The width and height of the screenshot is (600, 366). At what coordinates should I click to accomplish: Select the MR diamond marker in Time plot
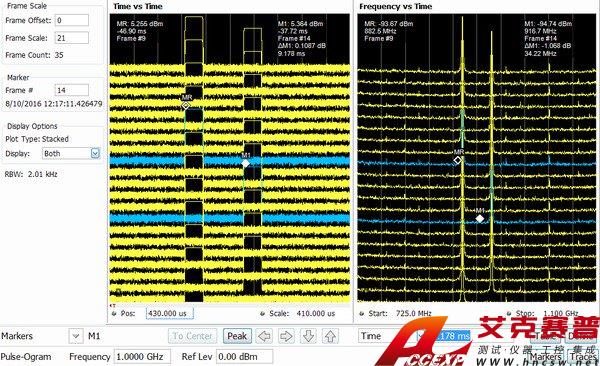point(186,105)
